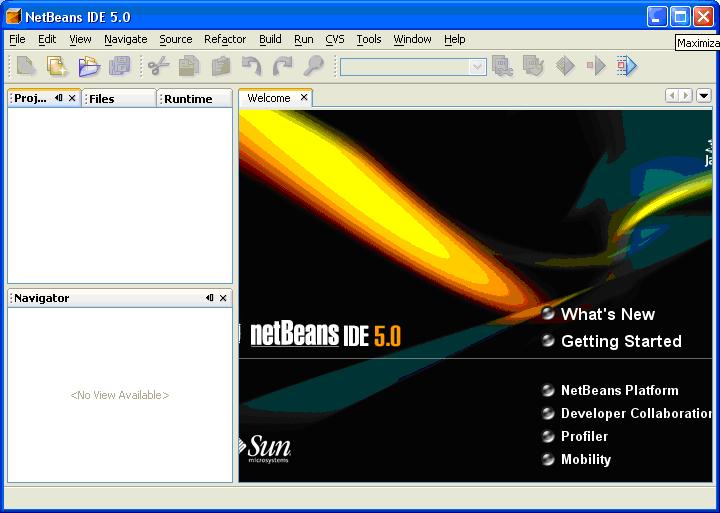Minimize the Projects panel
This screenshot has height=513, width=720.
tap(58, 98)
